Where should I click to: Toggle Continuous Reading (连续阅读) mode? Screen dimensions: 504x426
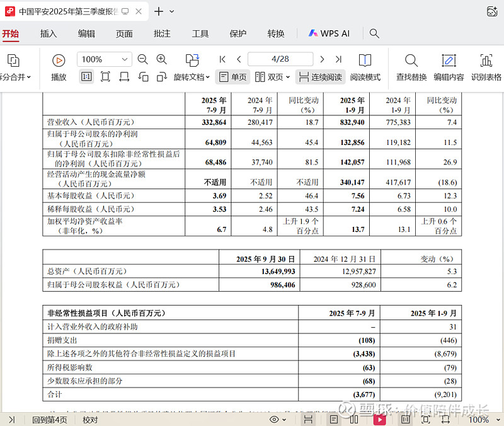pos(320,77)
